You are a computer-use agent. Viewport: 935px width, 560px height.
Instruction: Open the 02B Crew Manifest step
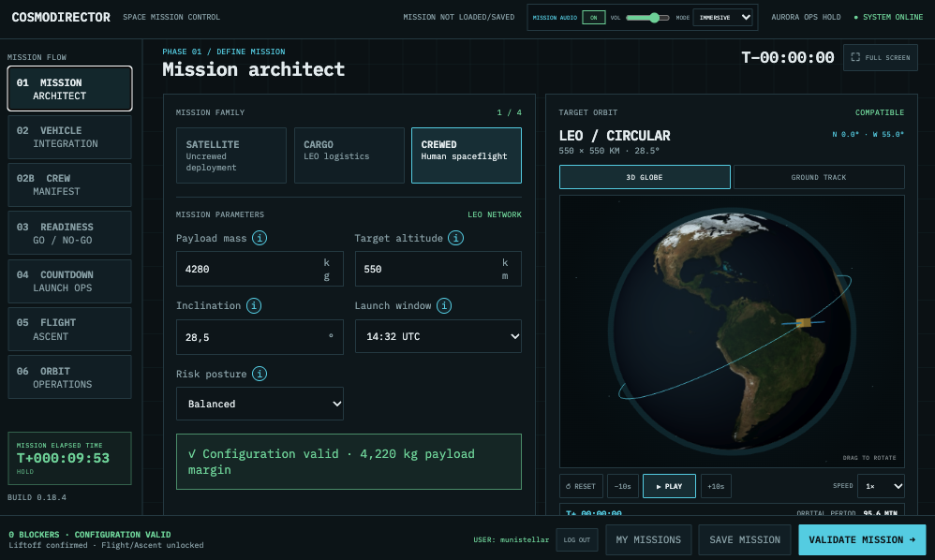click(x=69, y=184)
